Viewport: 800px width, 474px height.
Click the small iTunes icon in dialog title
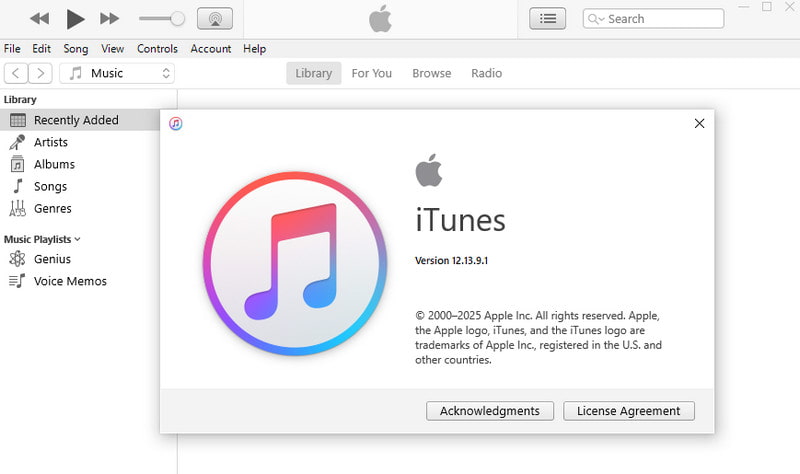pos(176,123)
